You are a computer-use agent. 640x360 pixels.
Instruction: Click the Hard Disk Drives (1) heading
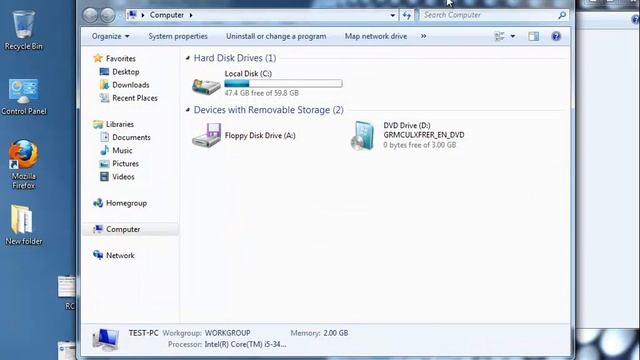pyautogui.click(x=235, y=58)
